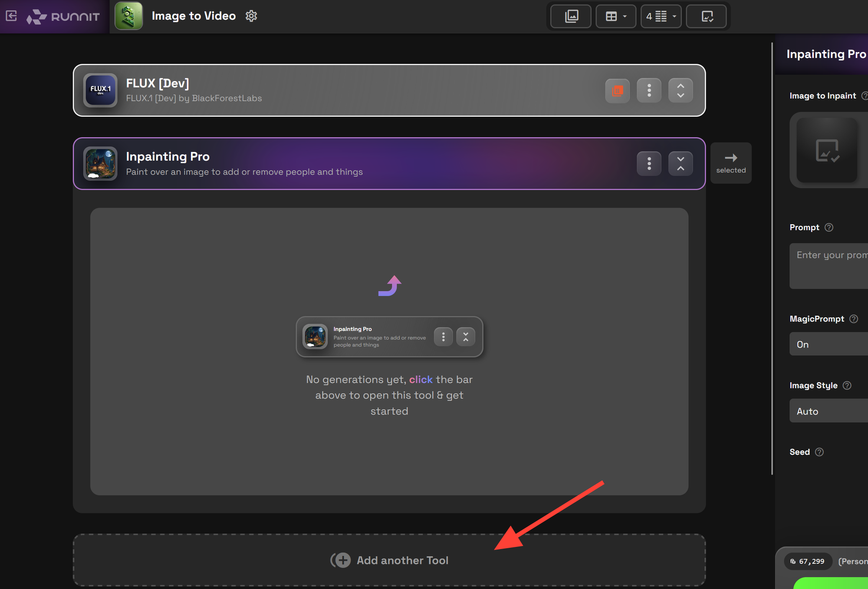Viewport: 868px width, 589px height.
Task: Click the Image to Inpaint upload thumbnail
Action: (x=827, y=150)
